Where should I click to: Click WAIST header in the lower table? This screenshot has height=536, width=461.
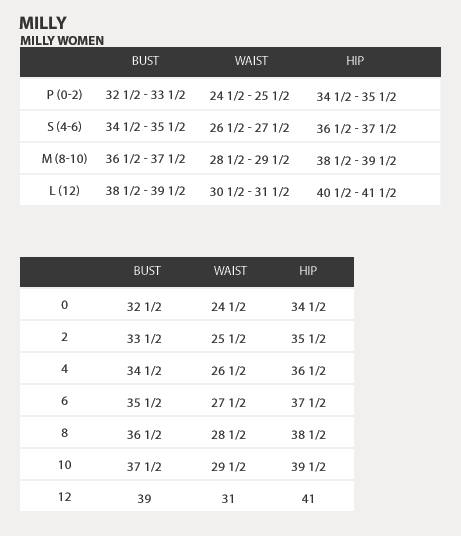tap(230, 271)
